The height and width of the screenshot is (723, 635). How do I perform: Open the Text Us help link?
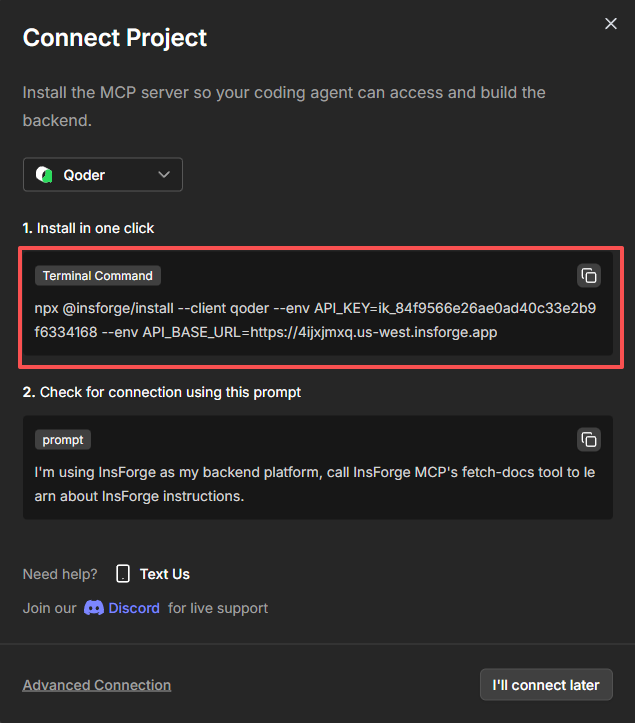tap(164, 574)
